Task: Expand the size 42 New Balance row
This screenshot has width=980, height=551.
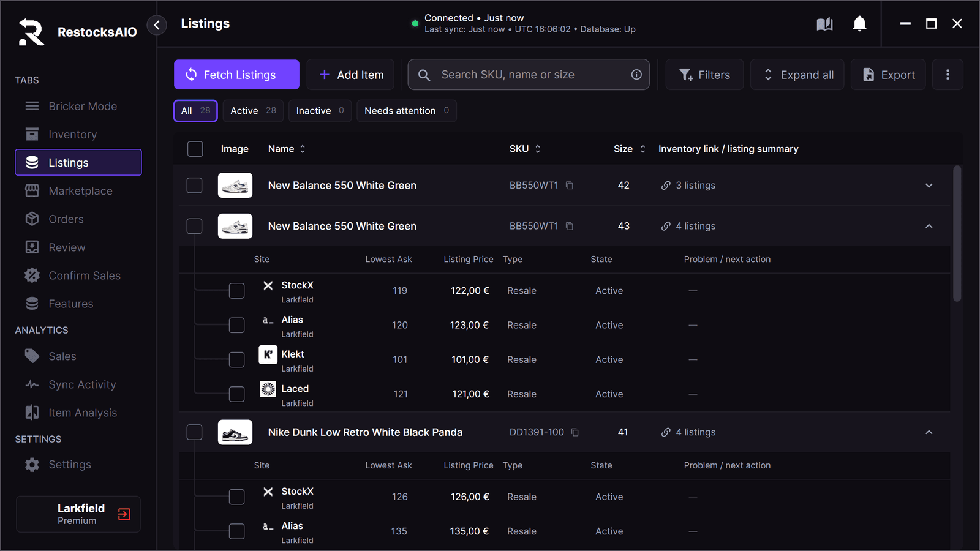Action: click(929, 186)
